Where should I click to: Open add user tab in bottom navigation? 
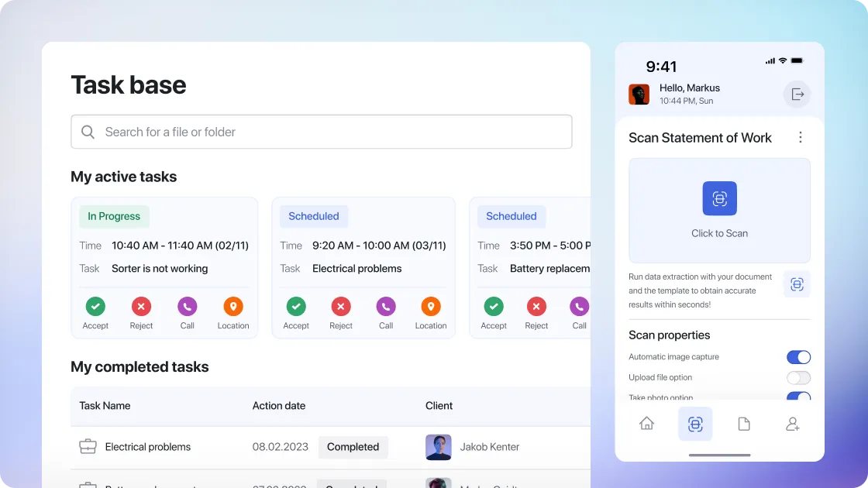coord(792,424)
